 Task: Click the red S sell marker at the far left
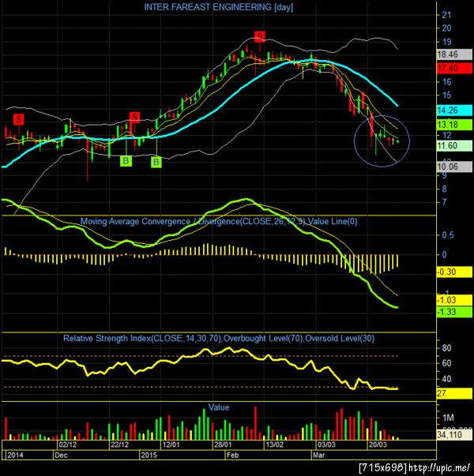coord(19,119)
